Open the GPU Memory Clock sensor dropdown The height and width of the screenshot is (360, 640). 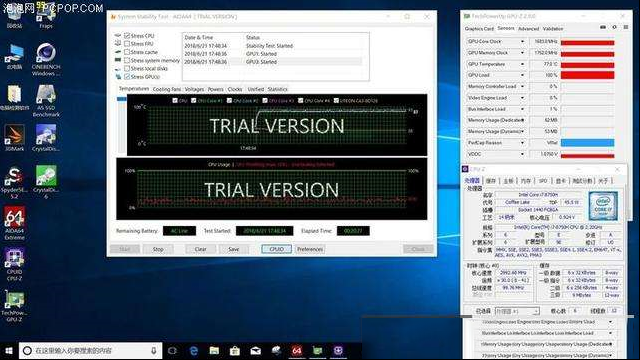(x=522, y=53)
